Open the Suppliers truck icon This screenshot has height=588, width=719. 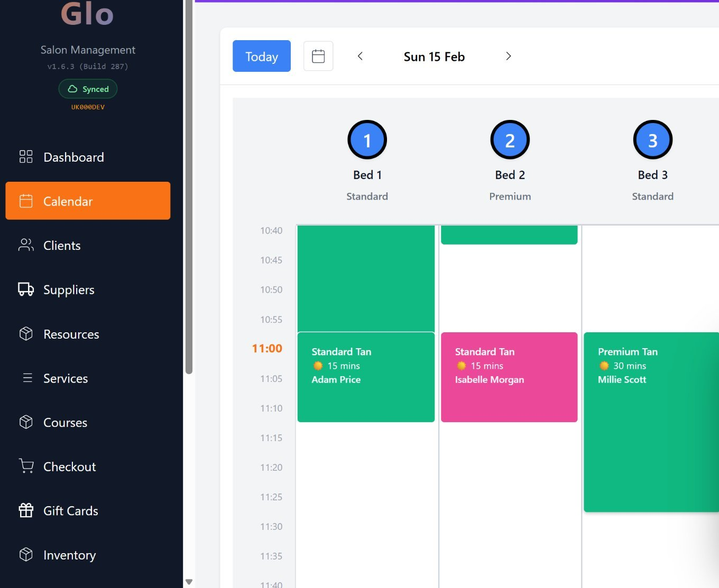(25, 289)
